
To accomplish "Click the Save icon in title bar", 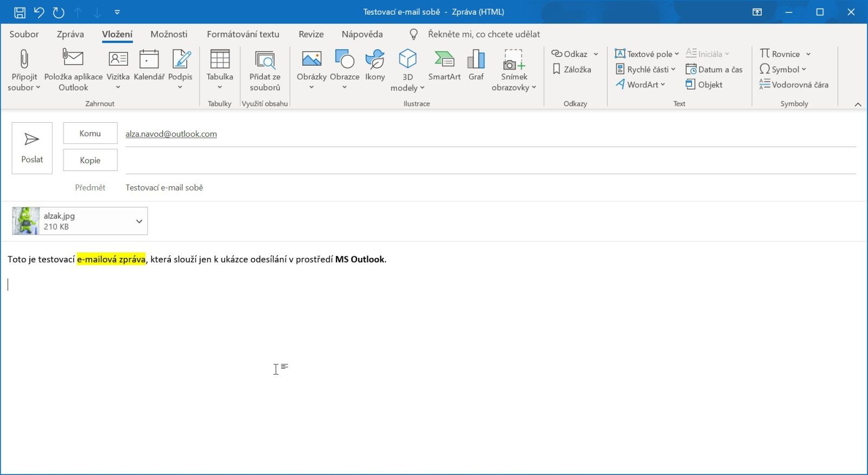I will point(20,12).
